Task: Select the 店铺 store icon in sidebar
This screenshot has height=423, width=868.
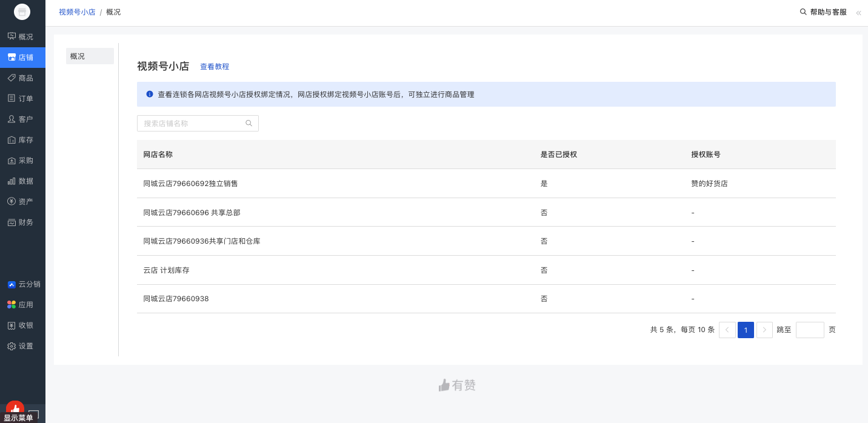Action: (x=12, y=58)
